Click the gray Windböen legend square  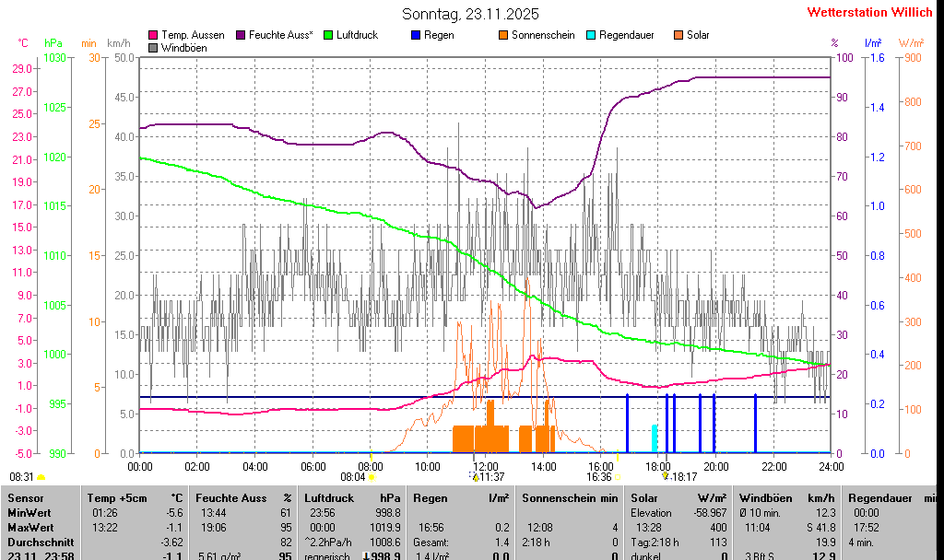(153, 47)
